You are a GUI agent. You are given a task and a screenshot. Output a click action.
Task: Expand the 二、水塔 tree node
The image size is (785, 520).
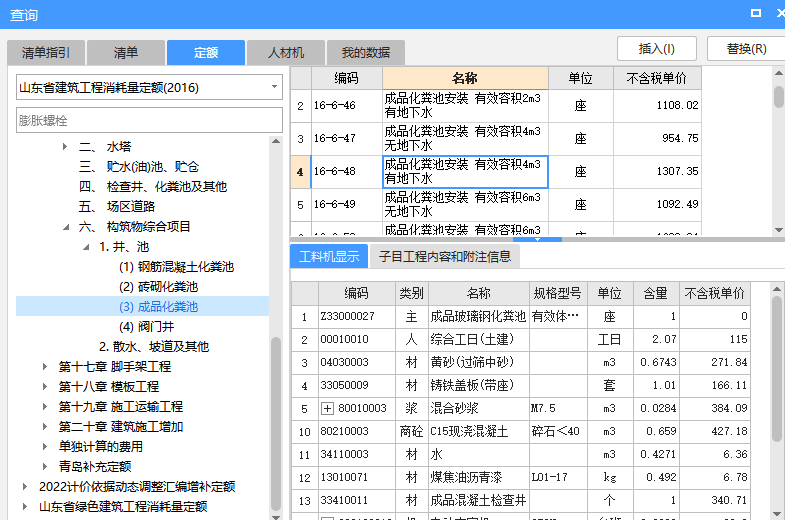(x=65, y=147)
